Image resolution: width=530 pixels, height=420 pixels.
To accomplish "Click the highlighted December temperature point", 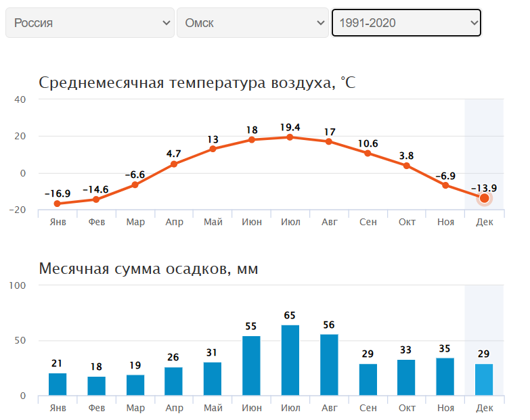I will pyautogui.click(x=484, y=198).
